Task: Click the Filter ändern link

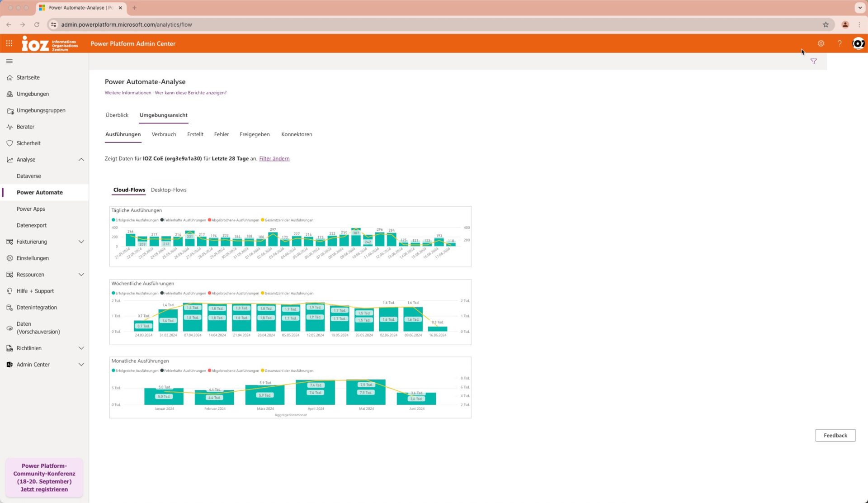Action: [x=274, y=159]
